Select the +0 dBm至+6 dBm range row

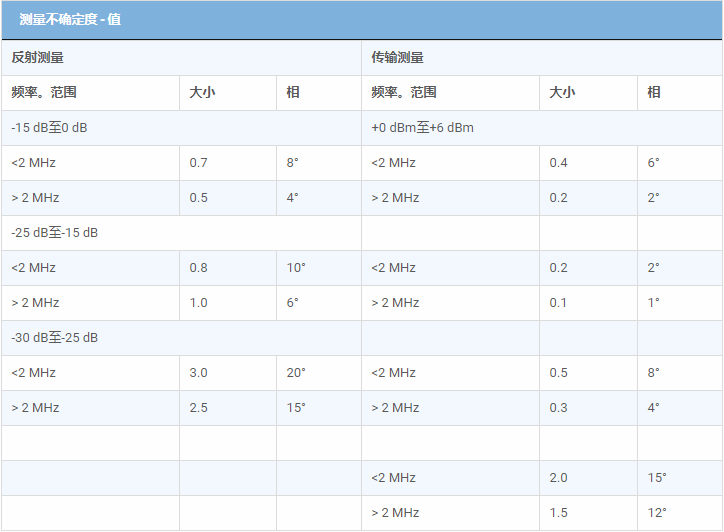click(422, 128)
